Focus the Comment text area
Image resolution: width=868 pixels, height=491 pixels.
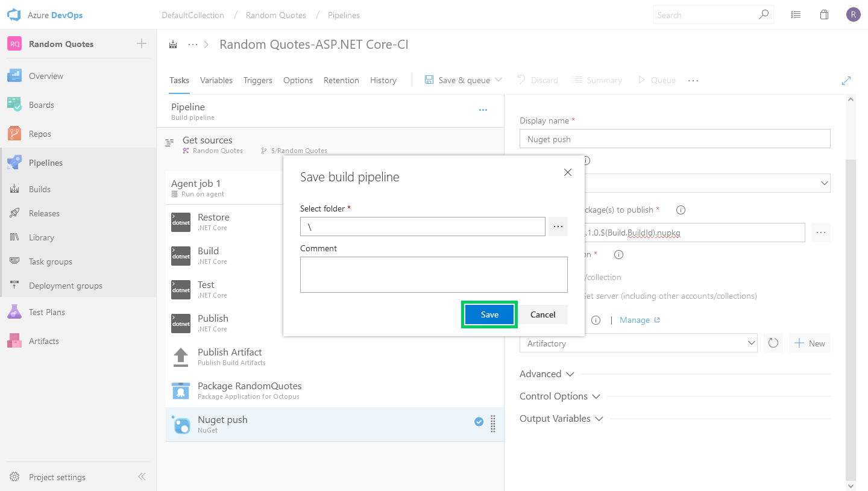(x=434, y=275)
